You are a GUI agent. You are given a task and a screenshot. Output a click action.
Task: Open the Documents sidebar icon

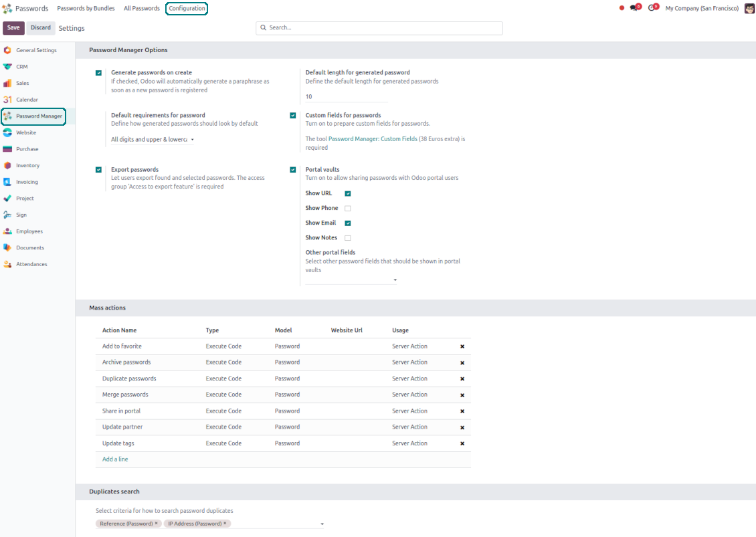pyautogui.click(x=7, y=247)
